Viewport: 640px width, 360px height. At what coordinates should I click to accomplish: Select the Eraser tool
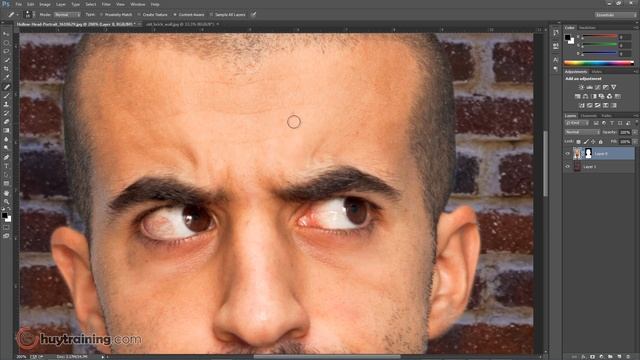[7, 122]
